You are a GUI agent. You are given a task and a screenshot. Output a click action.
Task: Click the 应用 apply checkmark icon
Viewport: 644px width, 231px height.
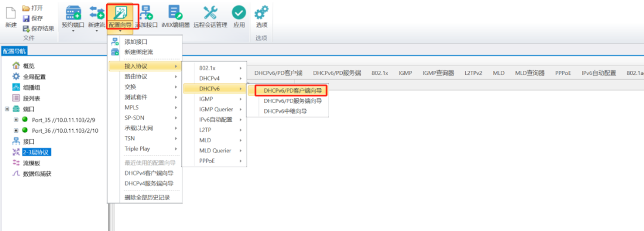(239, 13)
